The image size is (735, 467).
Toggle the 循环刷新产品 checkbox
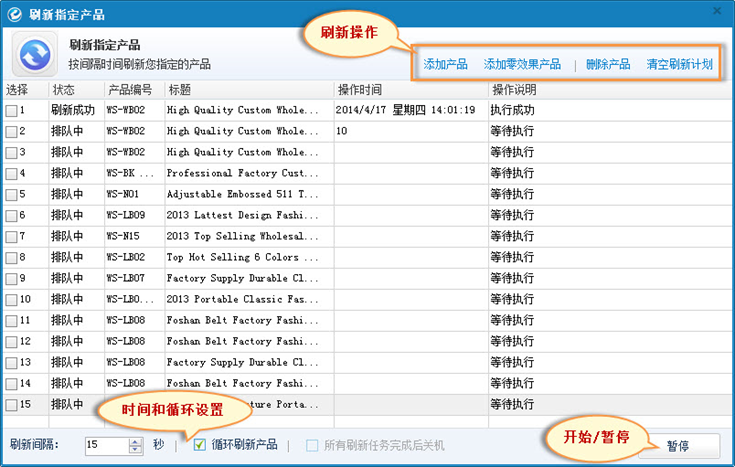point(199,445)
